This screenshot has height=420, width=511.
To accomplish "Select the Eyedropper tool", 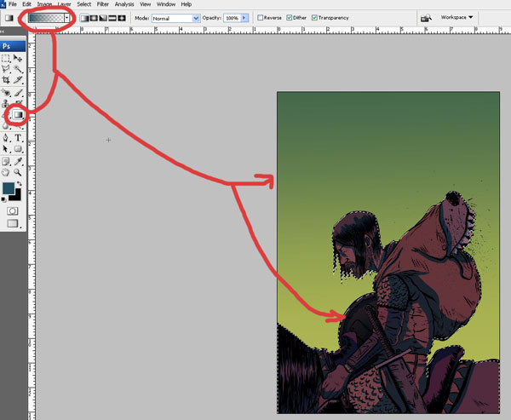I will point(18,161).
